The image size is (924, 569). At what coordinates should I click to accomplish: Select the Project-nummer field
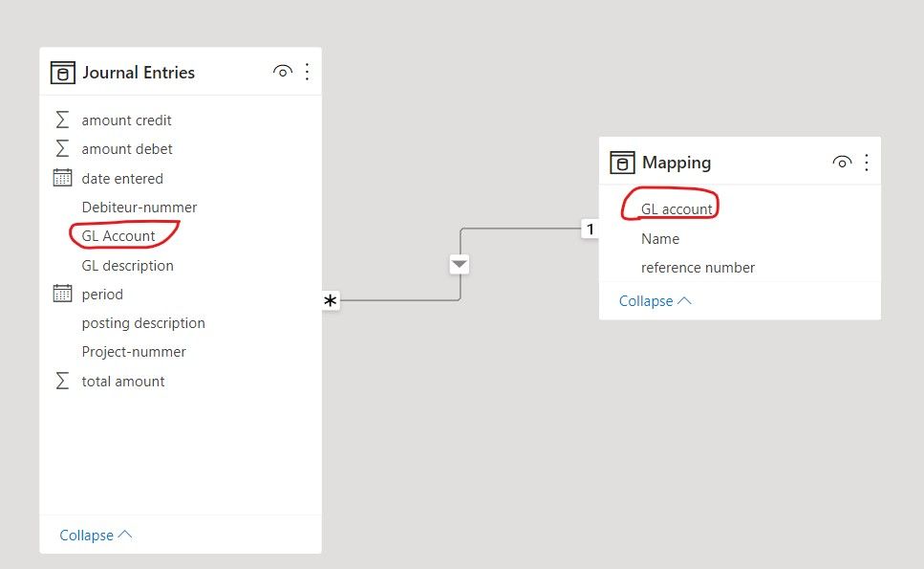click(x=134, y=352)
